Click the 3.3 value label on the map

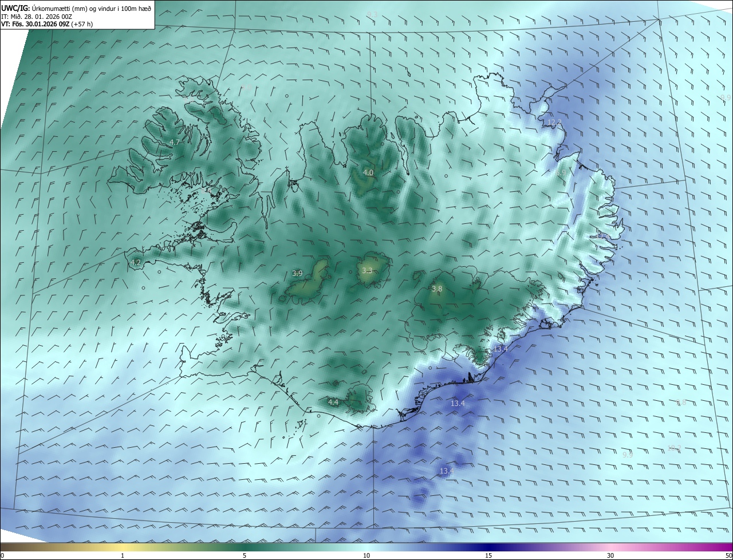click(x=368, y=270)
